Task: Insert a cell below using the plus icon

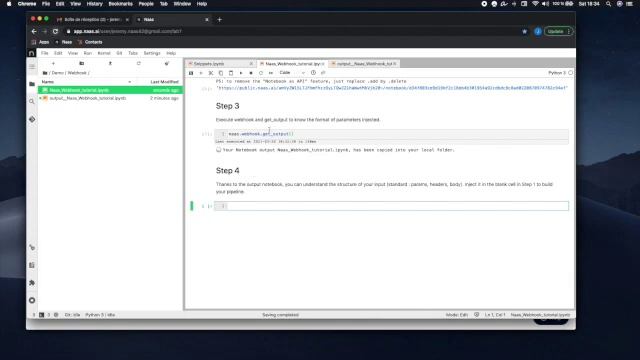Action: coord(201,73)
